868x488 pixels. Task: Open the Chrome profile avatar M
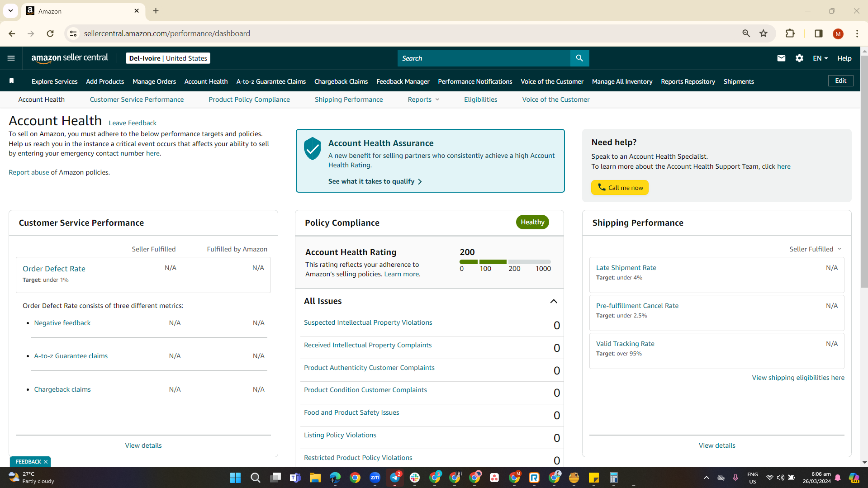(838, 34)
